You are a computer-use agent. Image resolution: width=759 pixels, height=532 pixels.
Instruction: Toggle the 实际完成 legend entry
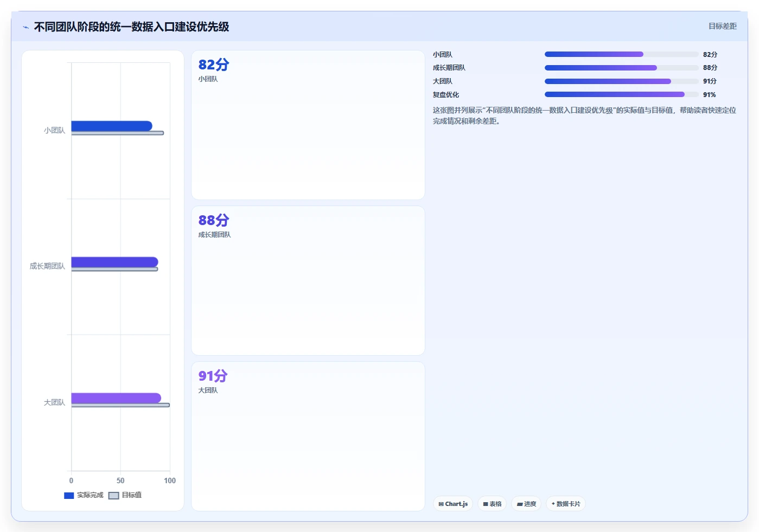(x=84, y=495)
